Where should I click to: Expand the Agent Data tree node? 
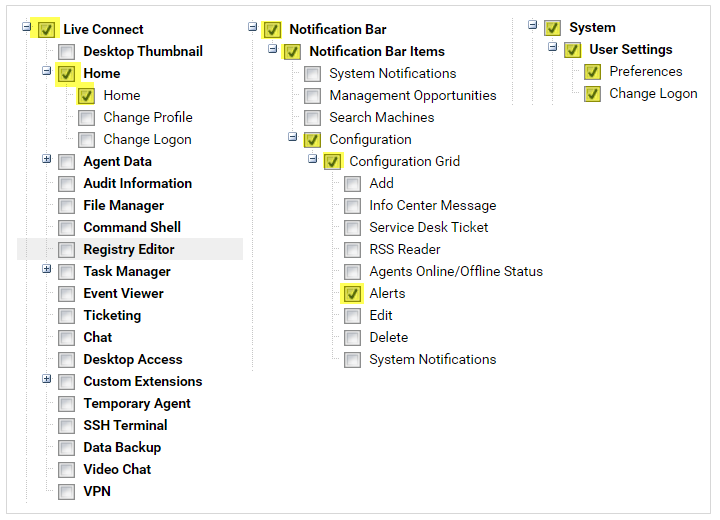tap(46, 159)
